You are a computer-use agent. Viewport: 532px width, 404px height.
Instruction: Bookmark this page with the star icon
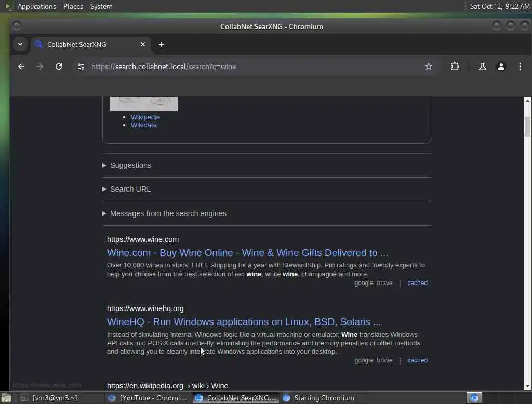[x=429, y=66]
